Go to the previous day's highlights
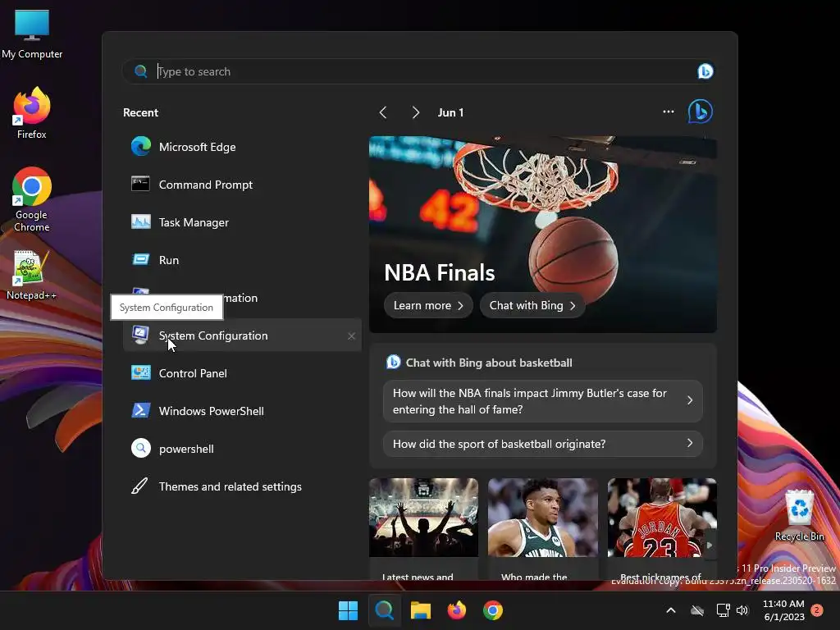The width and height of the screenshot is (840, 630). click(x=382, y=112)
